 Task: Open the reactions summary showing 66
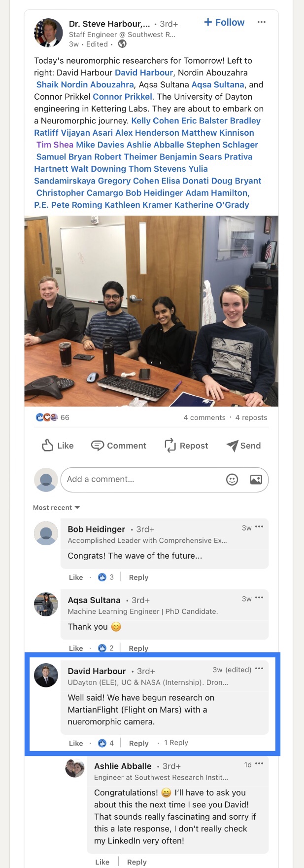point(52,417)
